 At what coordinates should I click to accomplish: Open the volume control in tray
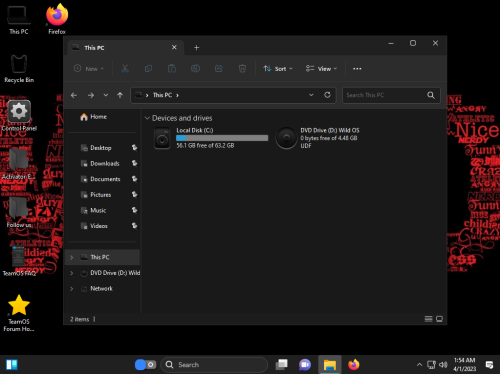pos(443,365)
